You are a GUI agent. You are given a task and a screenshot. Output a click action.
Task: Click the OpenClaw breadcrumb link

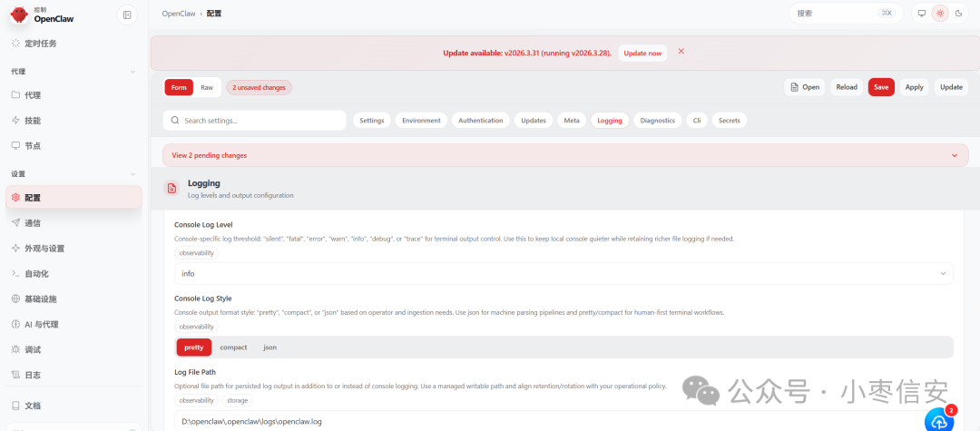[178, 13]
